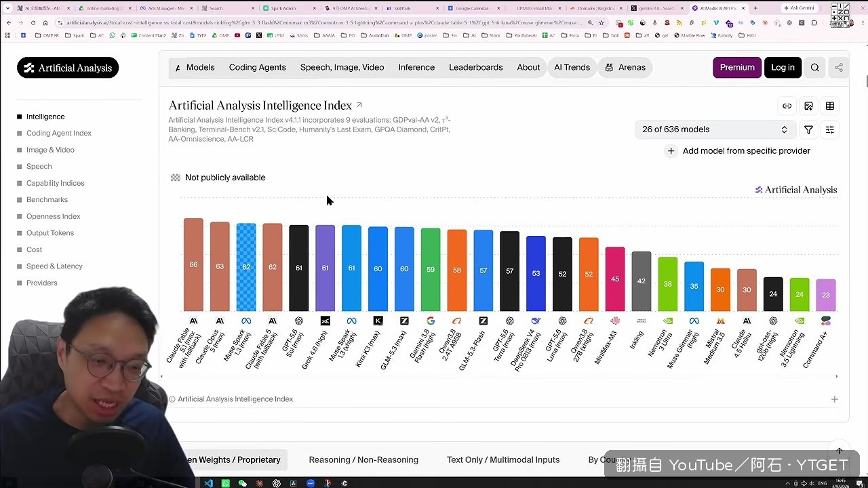Screen dimensions: 868x488
Task: Select Openness Index in the sidebar
Action: click(54, 216)
